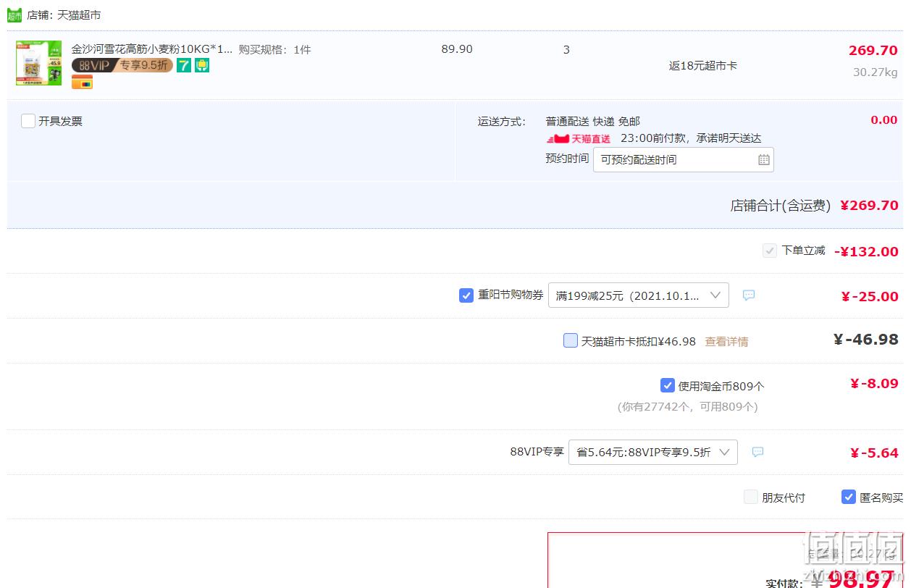Image resolution: width=911 pixels, height=588 pixels.
Task: Click the 天猫超市 store name link
Action: tap(79, 14)
